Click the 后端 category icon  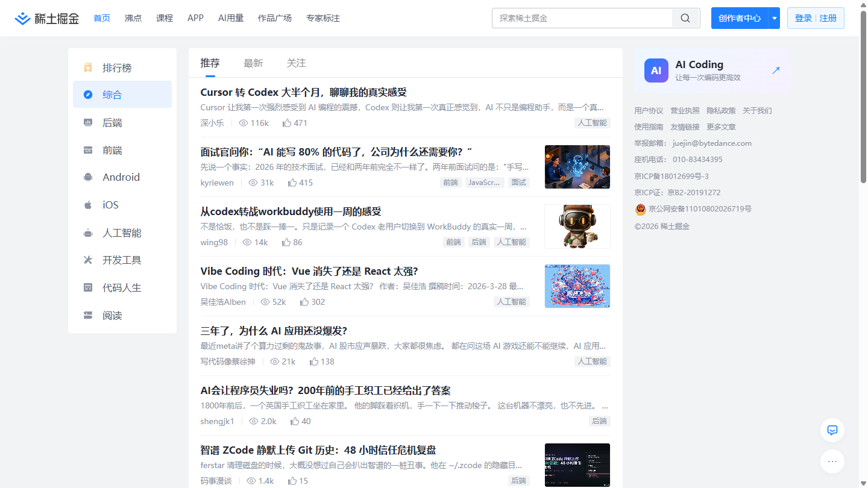tap(88, 122)
